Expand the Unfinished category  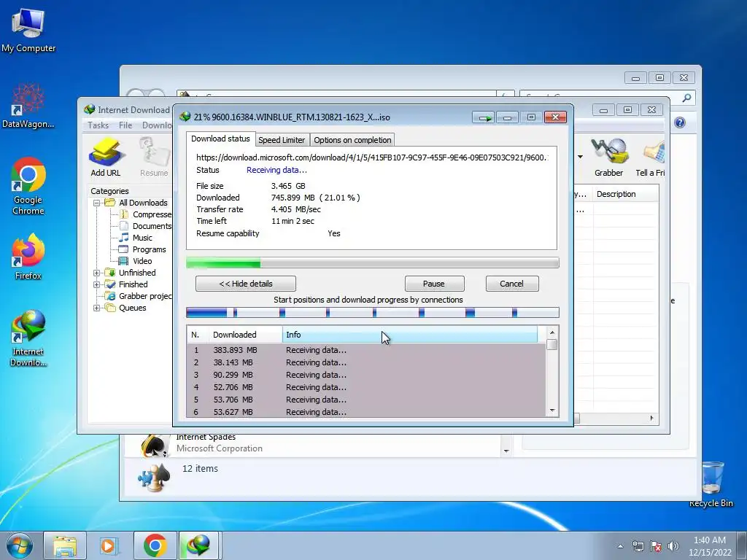97,273
